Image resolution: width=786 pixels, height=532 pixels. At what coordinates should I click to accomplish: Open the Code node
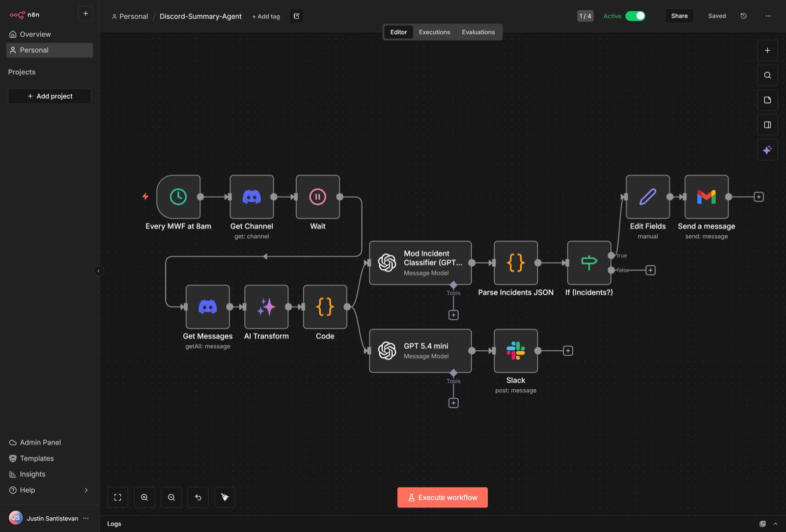pyautogui.click(x=325, y=307)
